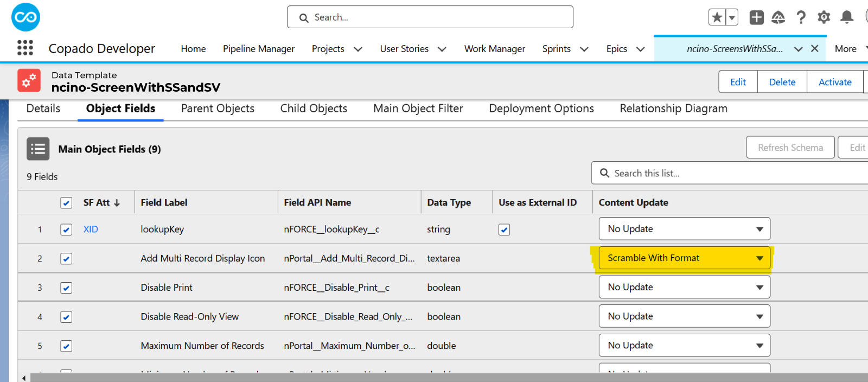Click the Edit record button
Image resolution: width=868 pixels, height=382 pixels.
(x=738, y=82)
